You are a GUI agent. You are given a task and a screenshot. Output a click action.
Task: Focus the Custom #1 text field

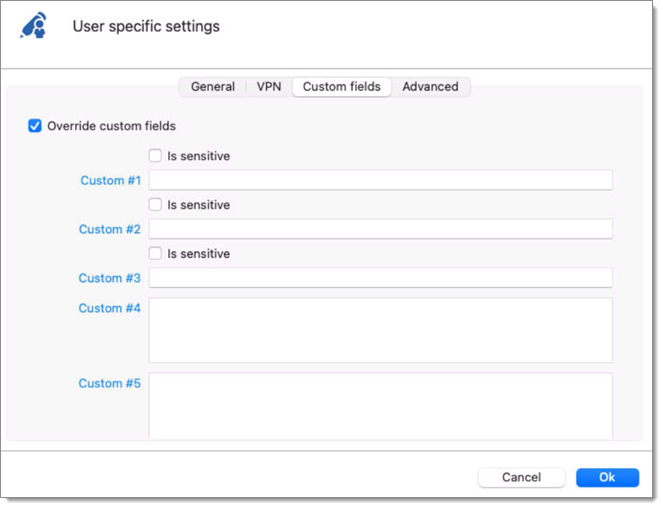(381, 180)
